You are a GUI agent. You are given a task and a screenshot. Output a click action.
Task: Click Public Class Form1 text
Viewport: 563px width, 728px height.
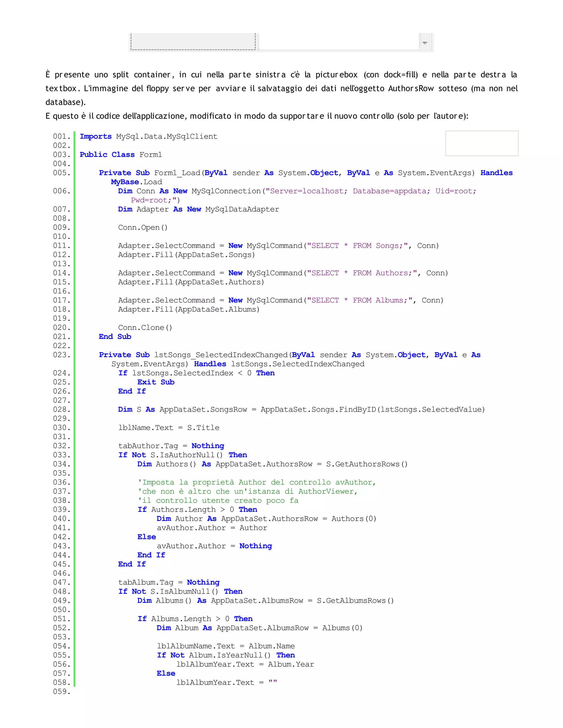(x=121, y=155)
